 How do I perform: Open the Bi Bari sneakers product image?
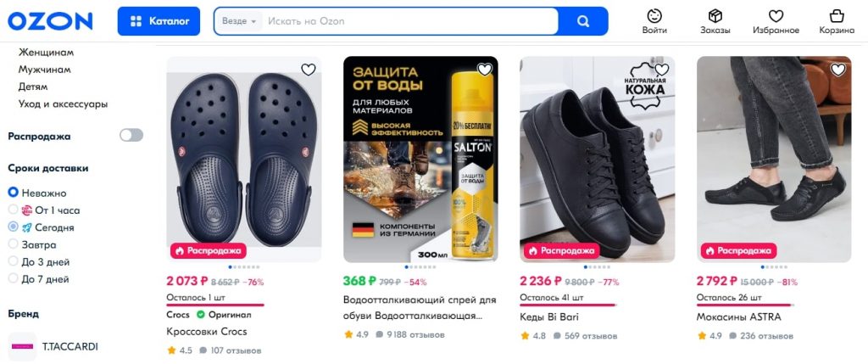coord(597,160)
